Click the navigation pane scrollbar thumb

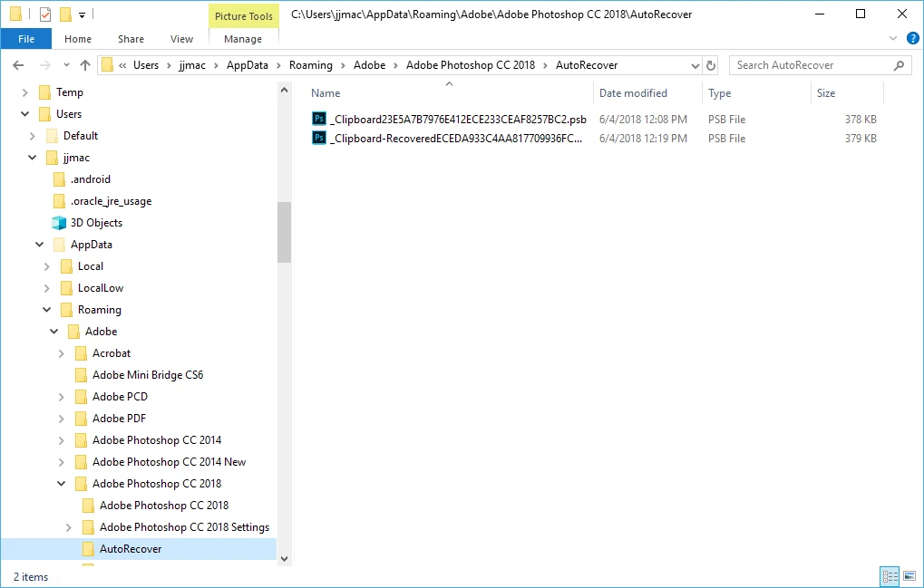[285, 232]
